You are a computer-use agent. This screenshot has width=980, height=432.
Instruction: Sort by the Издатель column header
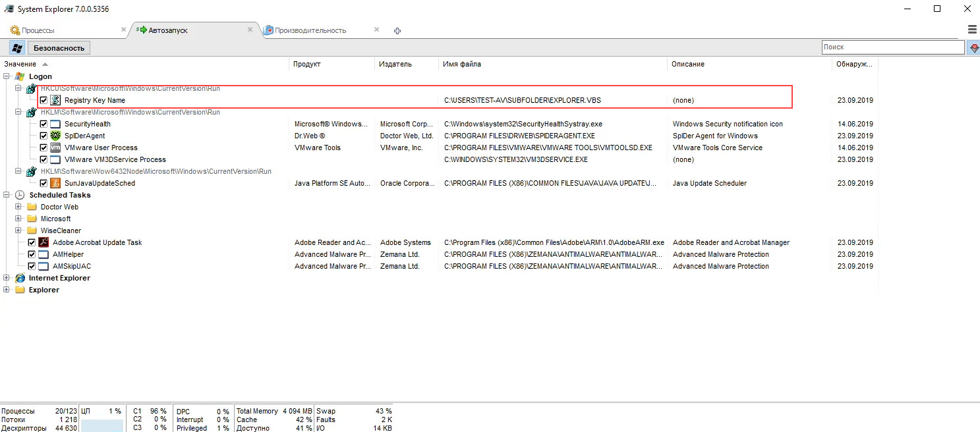[395, 64]
